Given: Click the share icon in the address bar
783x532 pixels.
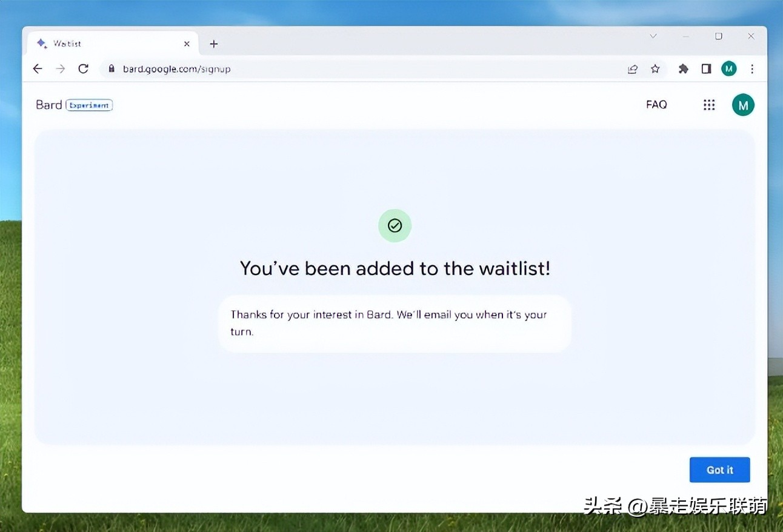Looking at the screenshot, I should click(632, 68).
